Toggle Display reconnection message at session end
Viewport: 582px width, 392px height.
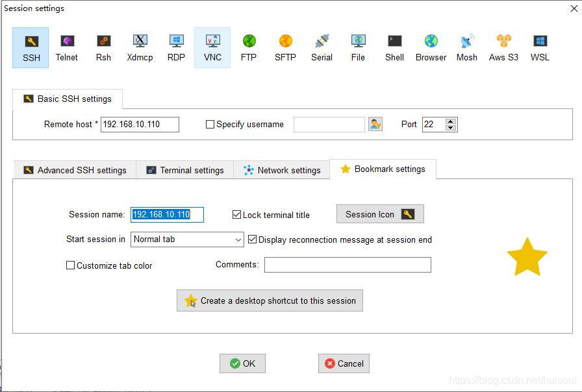tap(252, 239)
